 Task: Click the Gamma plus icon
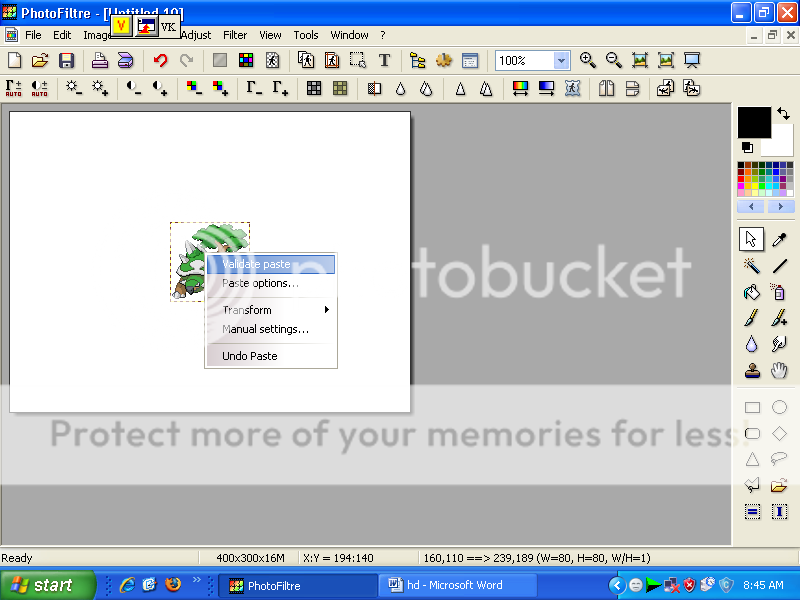coord(280,88)
